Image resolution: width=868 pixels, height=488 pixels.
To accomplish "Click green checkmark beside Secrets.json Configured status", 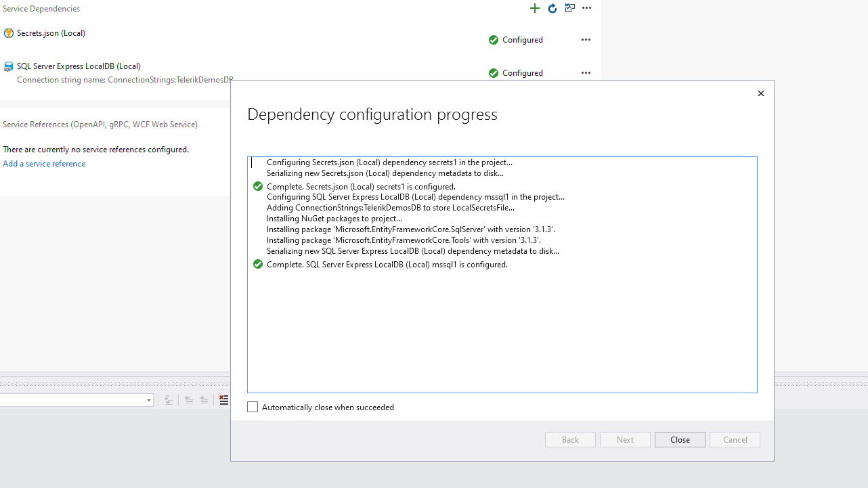I will [494, 40].
